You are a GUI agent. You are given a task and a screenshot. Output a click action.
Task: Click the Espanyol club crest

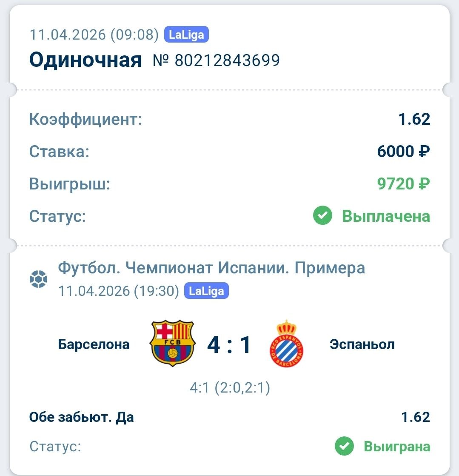287,344
